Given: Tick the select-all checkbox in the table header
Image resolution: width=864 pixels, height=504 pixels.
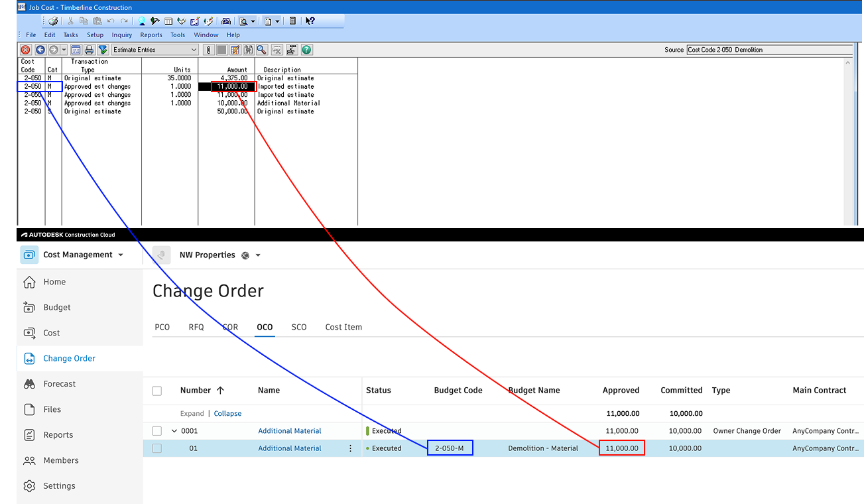Looking at the screenshot, I should 157,391.
